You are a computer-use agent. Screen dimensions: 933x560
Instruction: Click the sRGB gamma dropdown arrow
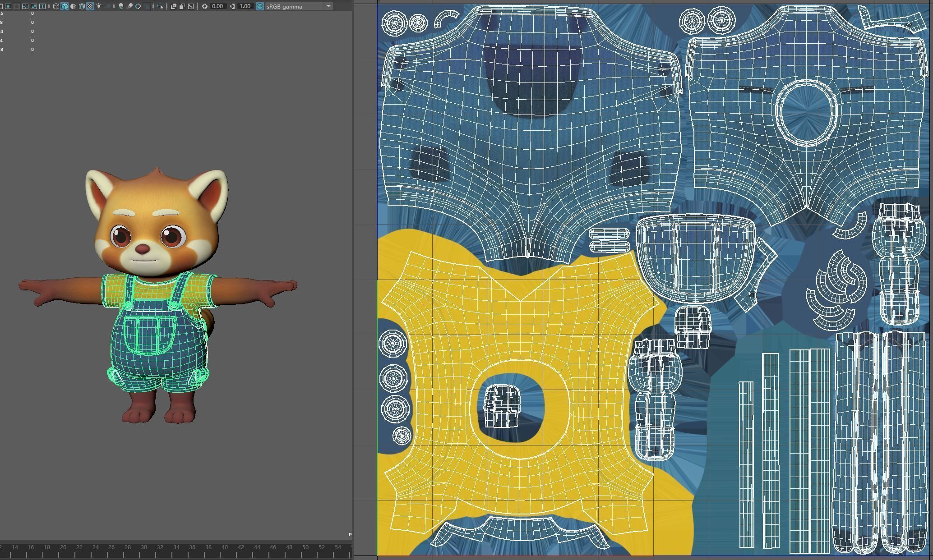click(329, 6)
